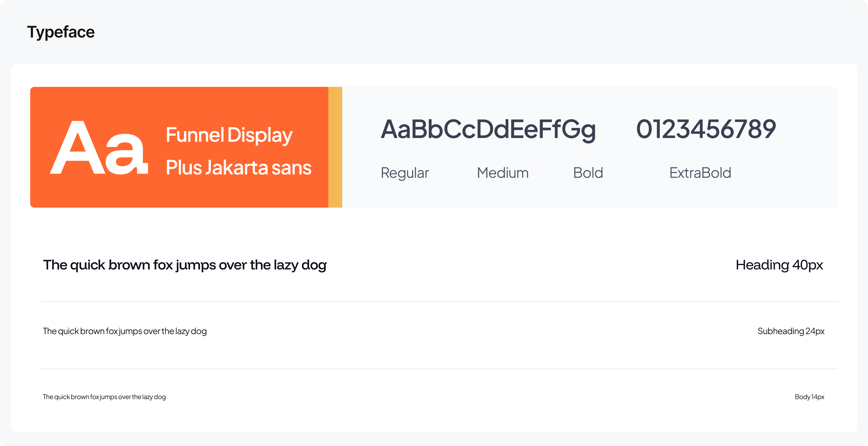Choose the Bold font weight
868x446 pixels.
click(588, 173)
